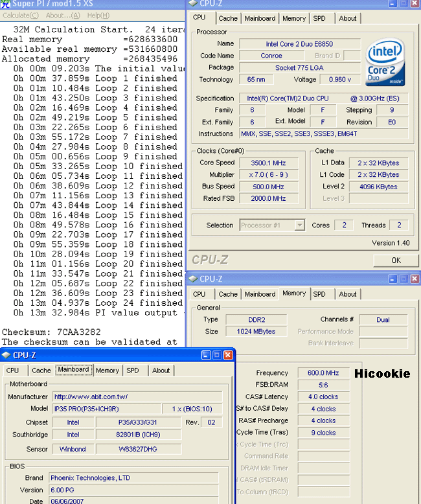Click the FSB:DRAM 5:6 value
421x504 pixels.
[x=323, y=385]
